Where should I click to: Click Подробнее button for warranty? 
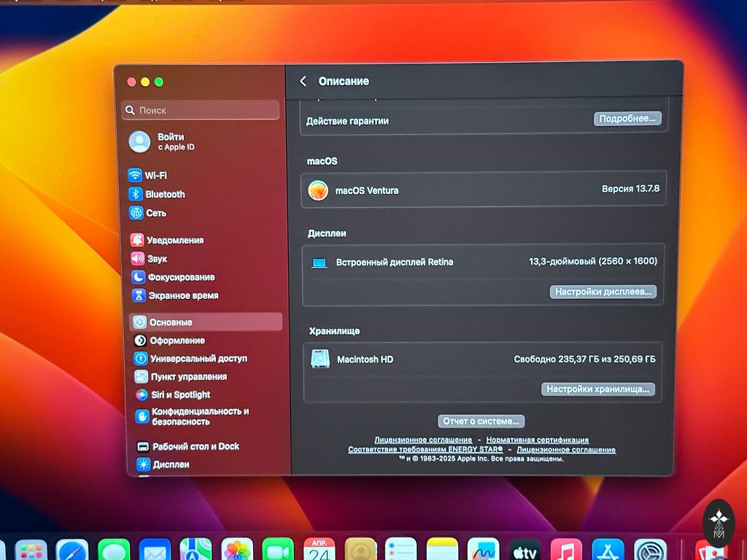[x=627, y=119]
